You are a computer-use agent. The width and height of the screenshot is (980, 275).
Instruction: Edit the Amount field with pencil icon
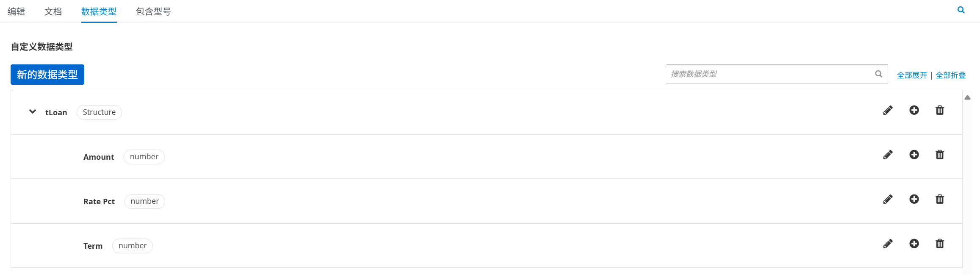pos(888,155)
